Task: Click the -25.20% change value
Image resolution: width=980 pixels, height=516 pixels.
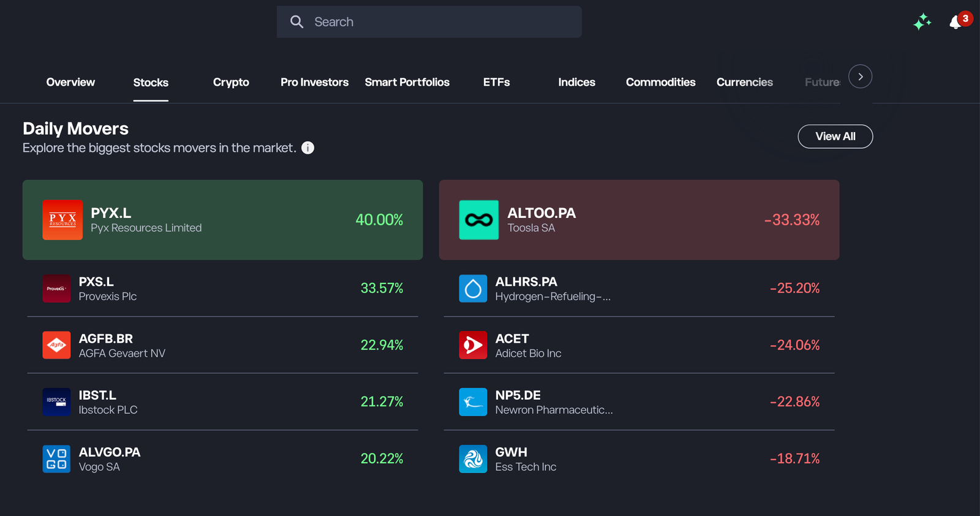Action: tap(794, 288)
